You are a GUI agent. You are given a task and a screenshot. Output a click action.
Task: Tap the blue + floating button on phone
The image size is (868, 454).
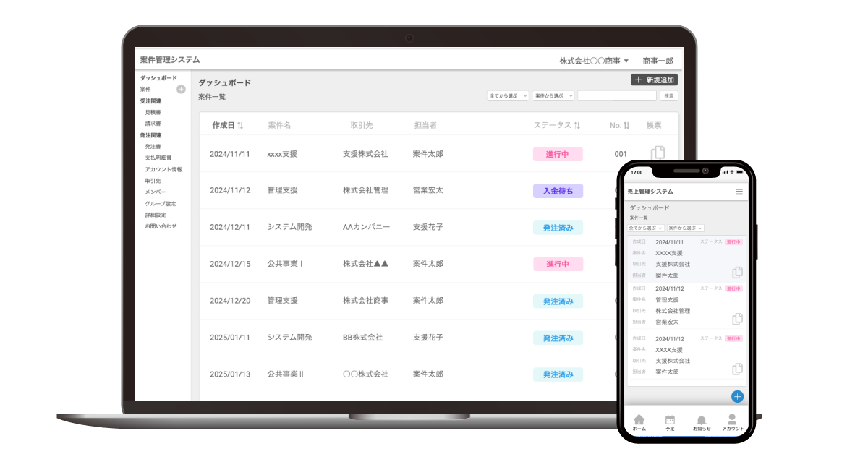tap(737, 396)
